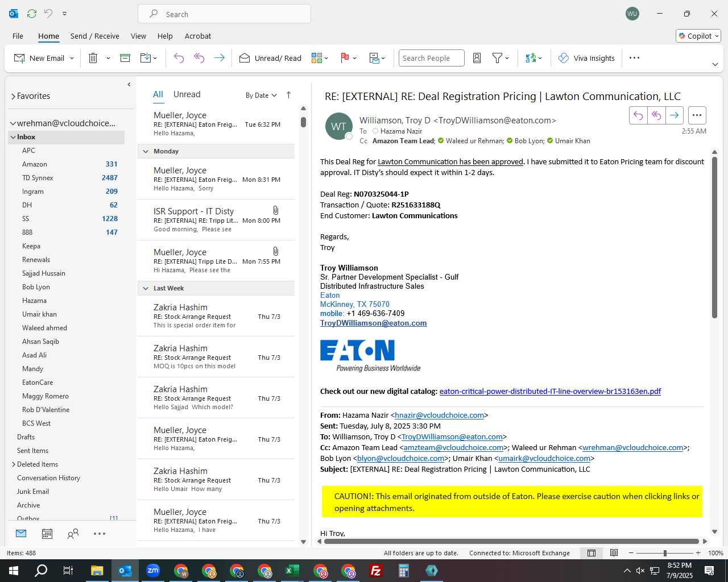This screenshot has width=728, height=582.
Task: Collapse the folder pane arrow
Action: coord(129,85)
